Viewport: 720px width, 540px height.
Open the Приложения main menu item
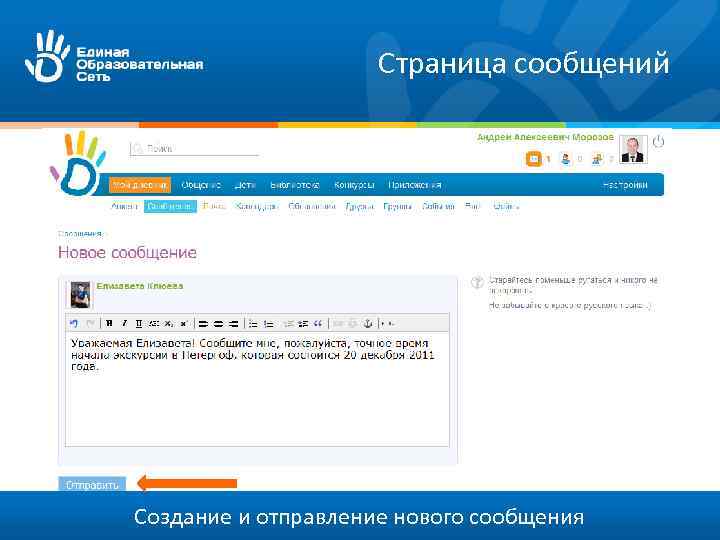(415, 185)
